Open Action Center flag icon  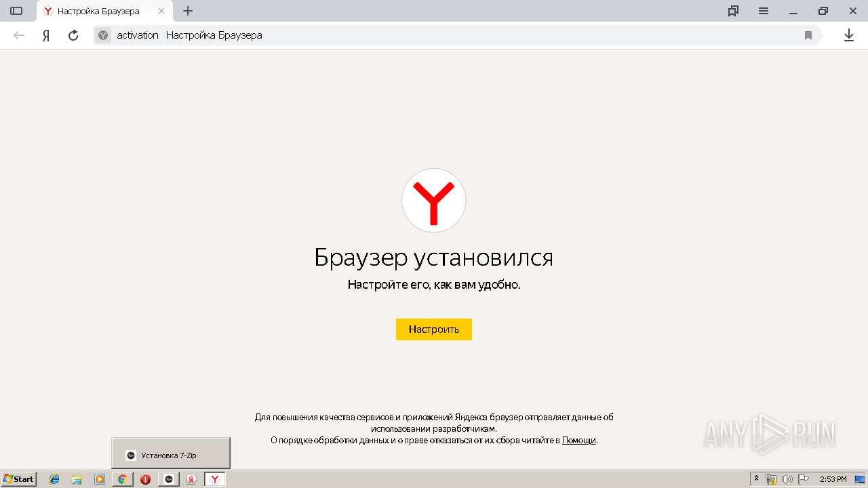coord(804,479)
